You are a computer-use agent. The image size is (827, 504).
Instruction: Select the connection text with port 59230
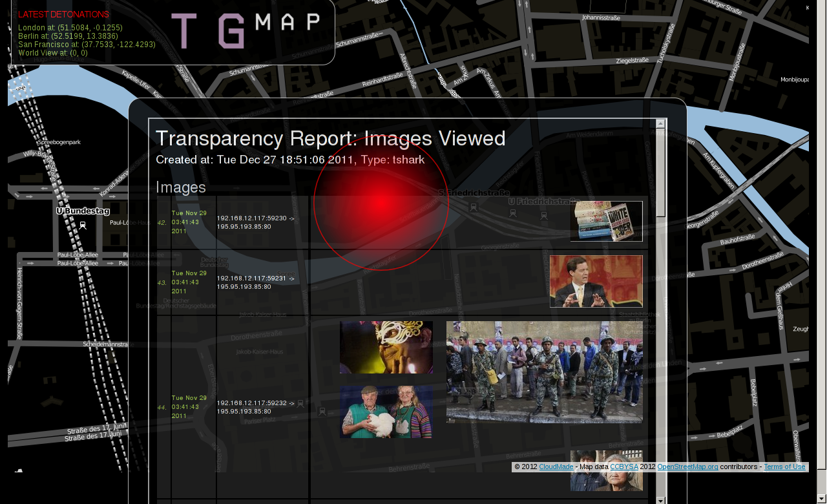256,222
